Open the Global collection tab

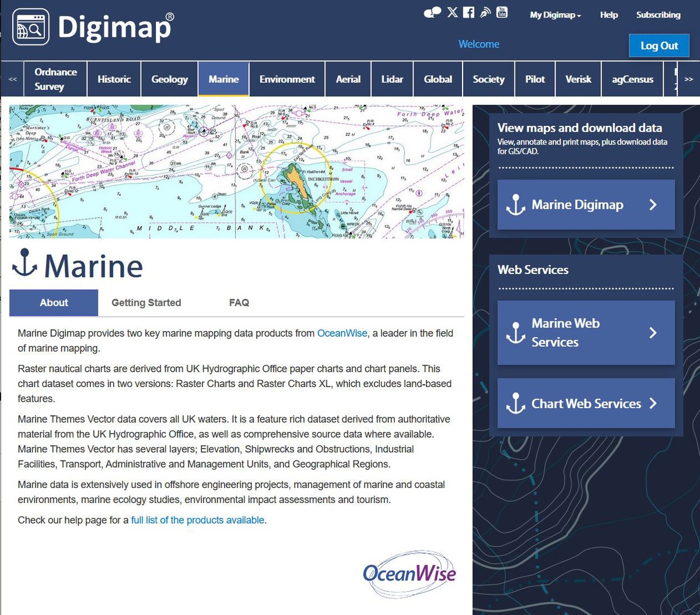438,79
